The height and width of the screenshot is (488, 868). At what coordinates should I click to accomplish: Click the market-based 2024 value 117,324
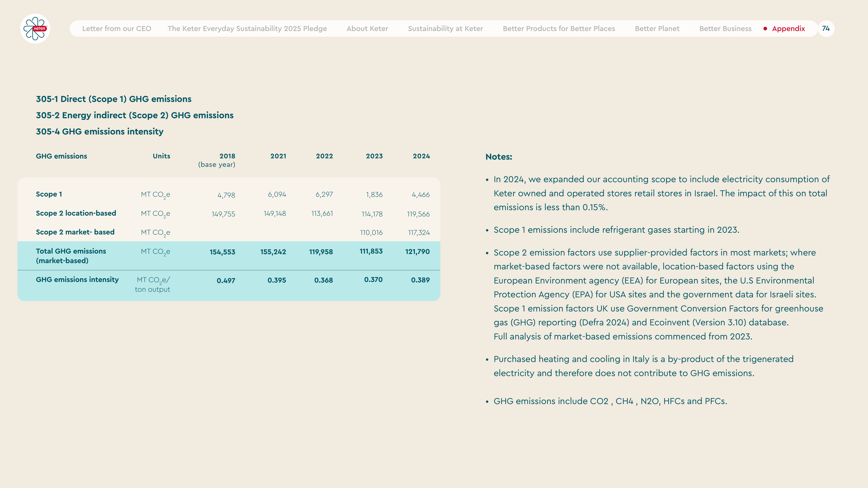click(419, 233)
